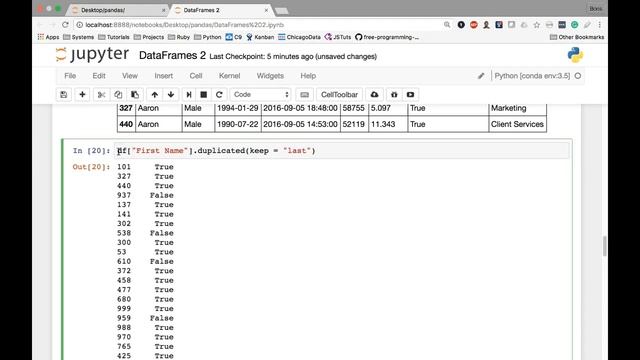640x360 pixels.
Task: Open the C9 bookmark
Action: click(234, 37)
